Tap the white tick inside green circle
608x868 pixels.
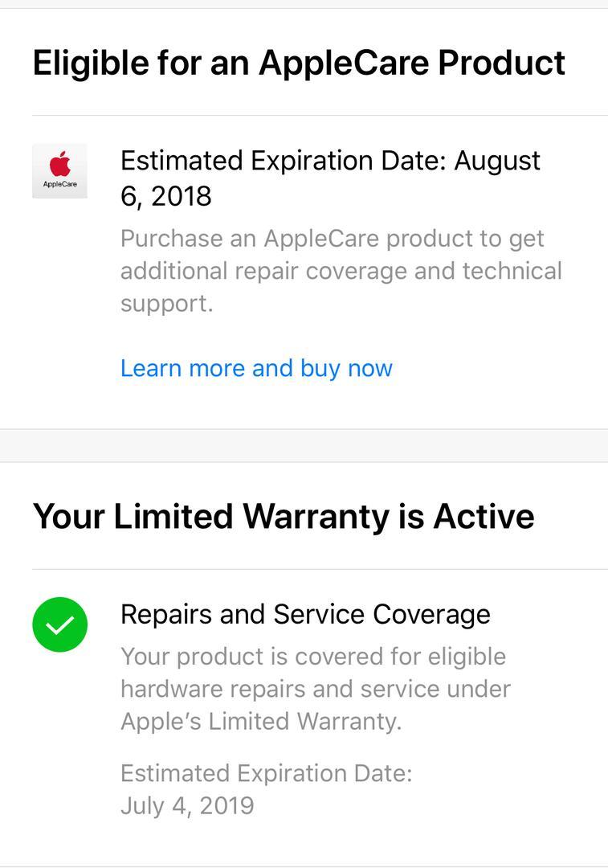[x=59, y=625]
